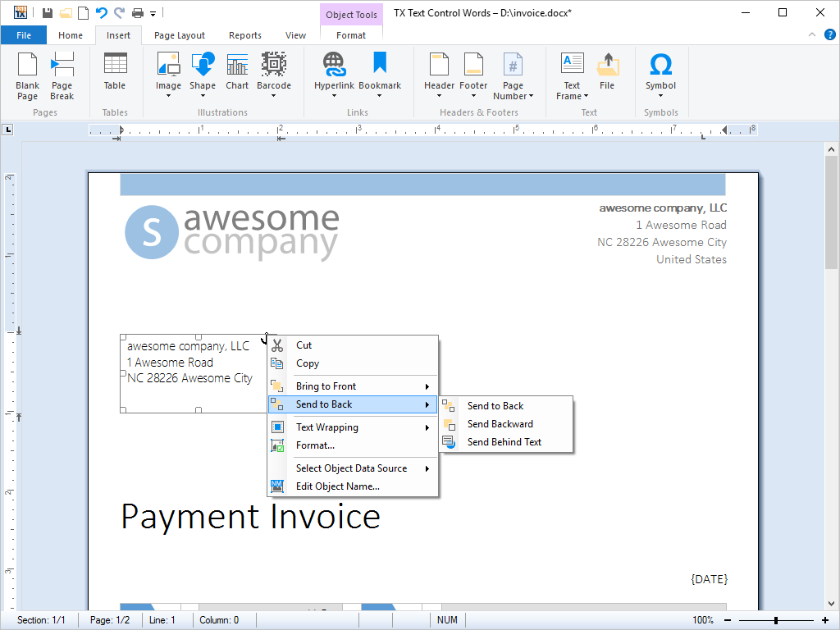Switch to the Page Layout tab

(180, 35)
